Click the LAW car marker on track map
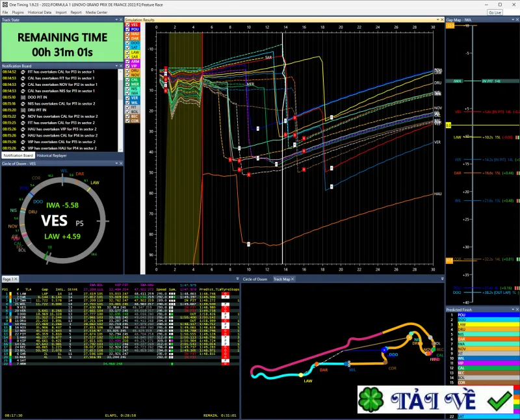 301,375
